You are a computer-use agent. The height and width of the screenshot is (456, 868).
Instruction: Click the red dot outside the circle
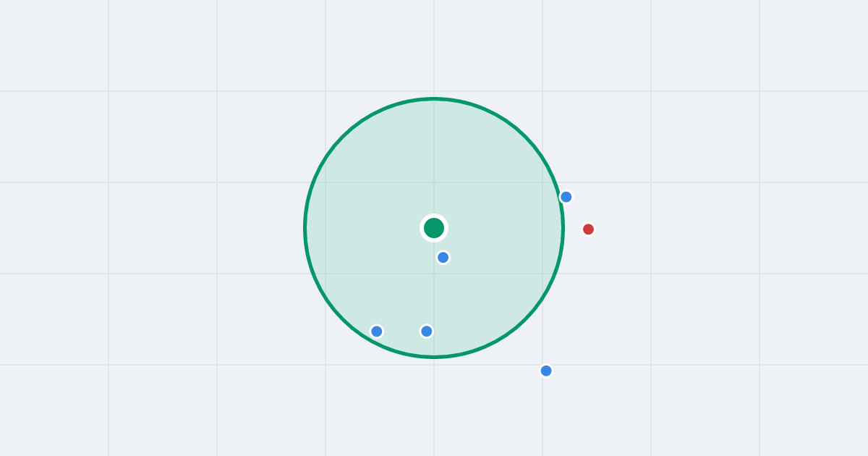588,229
